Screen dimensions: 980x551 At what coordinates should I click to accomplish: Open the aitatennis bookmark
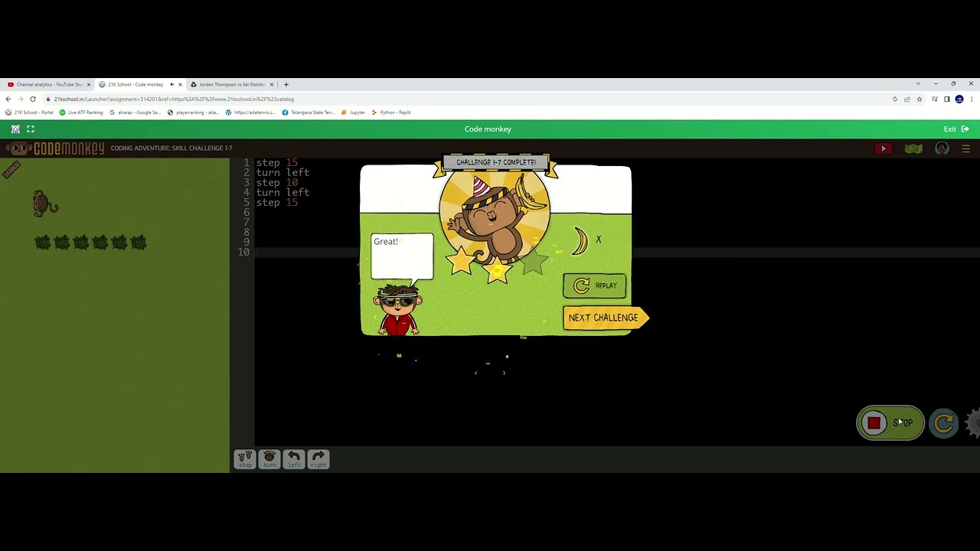(250, 112)
